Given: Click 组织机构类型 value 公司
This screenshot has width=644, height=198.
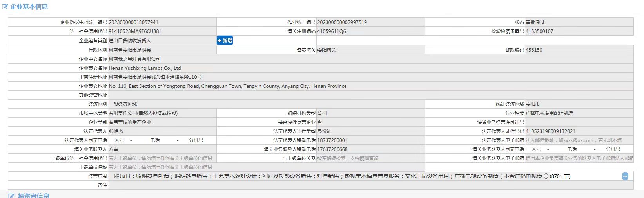Looking at the screenshot, I should coord(322,113).
